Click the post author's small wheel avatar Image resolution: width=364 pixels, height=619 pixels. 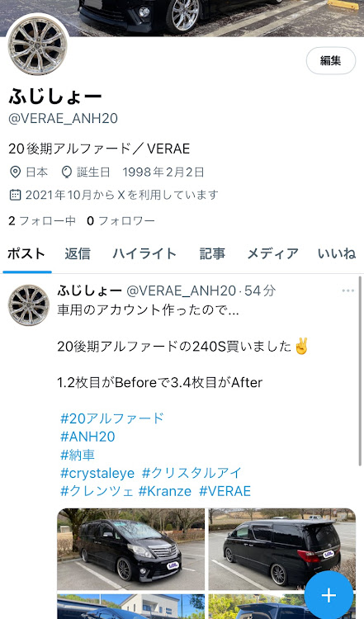pyautogui.click(x=29, y=305)
